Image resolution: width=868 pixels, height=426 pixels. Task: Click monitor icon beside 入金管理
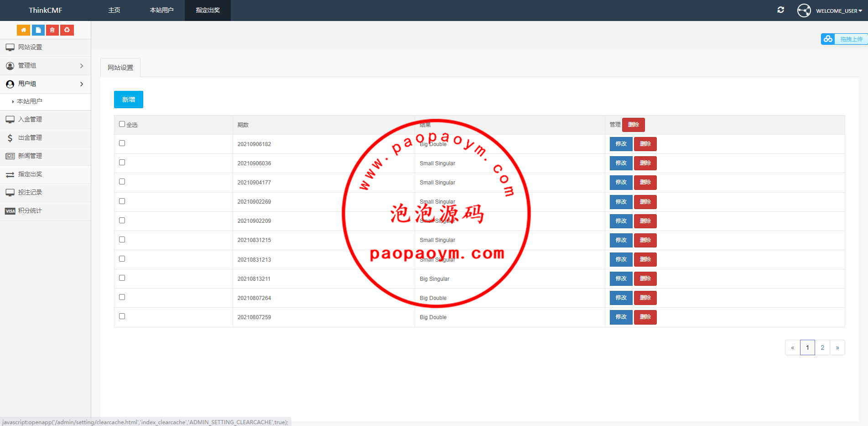[x=10, y=120]
